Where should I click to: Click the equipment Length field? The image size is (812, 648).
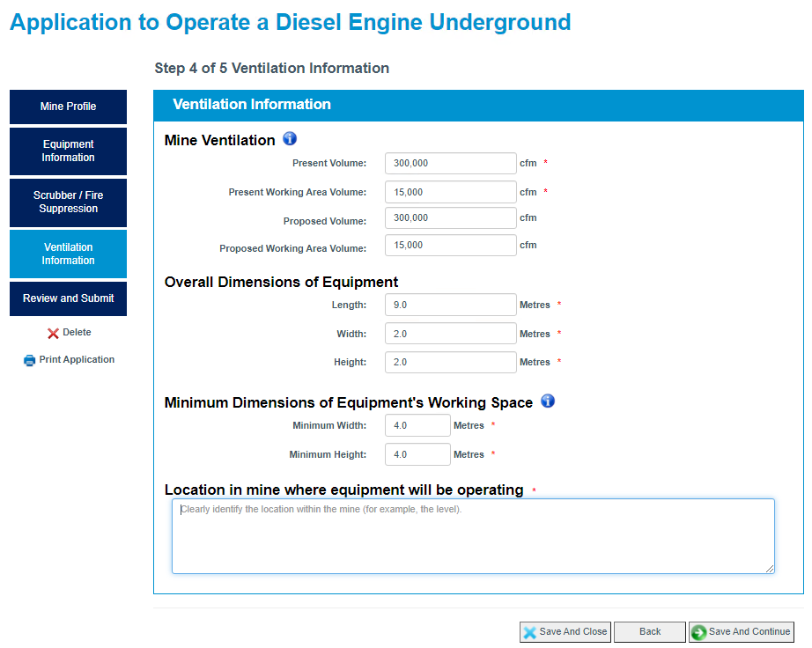[x=450, y=304]
